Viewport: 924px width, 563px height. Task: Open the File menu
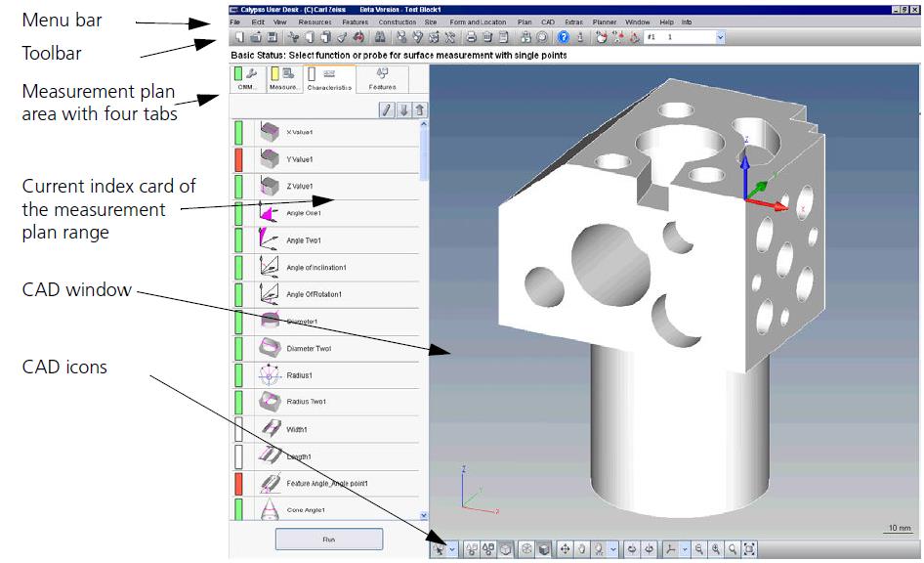coord(234,22)
